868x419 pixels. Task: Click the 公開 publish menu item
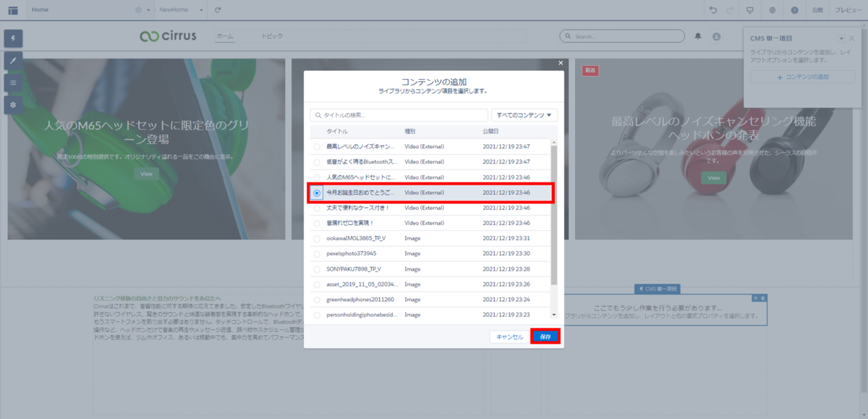tap(817, 10)
